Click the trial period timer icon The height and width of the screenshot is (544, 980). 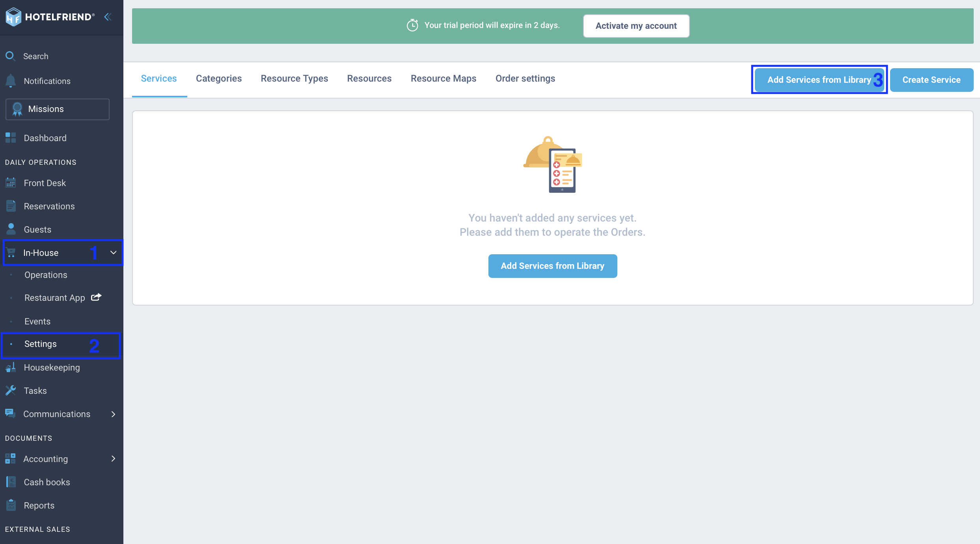(412, 25)
